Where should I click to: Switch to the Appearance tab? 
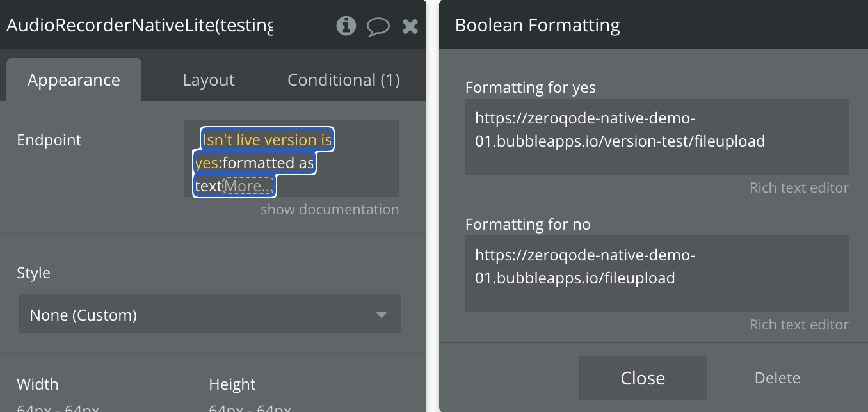(74, 80)
